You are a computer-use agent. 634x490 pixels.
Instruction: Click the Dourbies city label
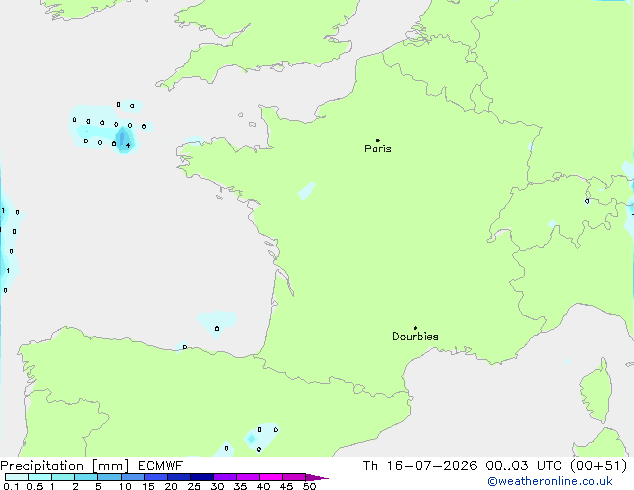[415, 336]
